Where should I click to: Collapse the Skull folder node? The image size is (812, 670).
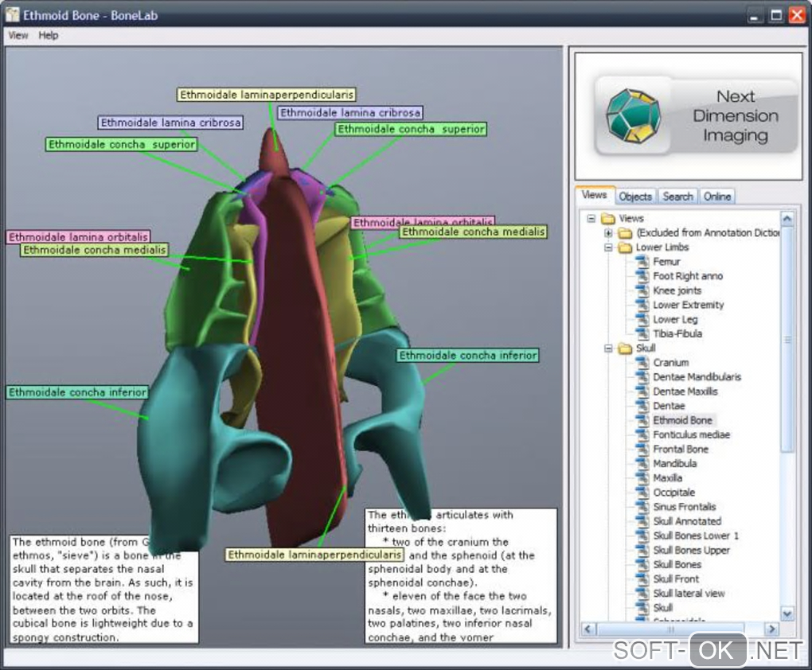pos(609,349)
